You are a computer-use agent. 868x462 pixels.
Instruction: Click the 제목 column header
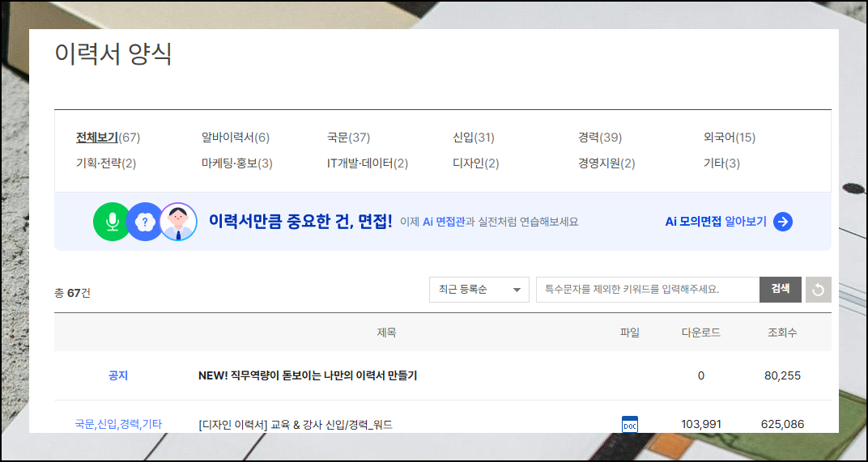[386, 333]
